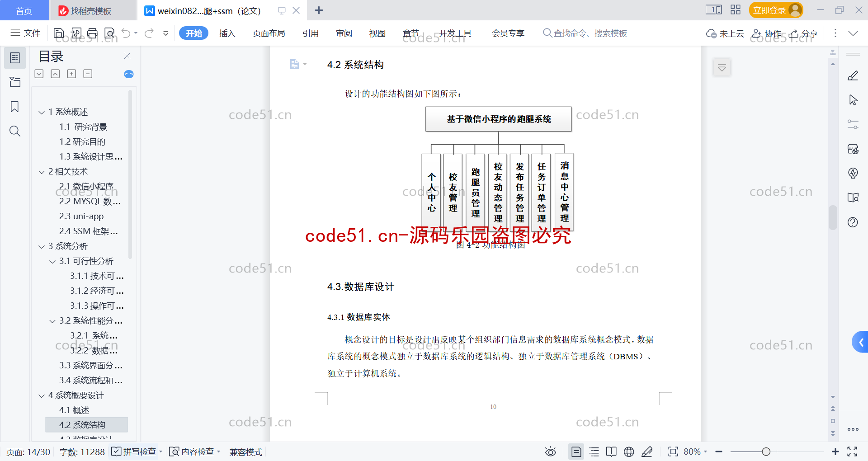The image size is (868, 461).
Task: Click the collapse-all icon in 目录 panel
Action: [x=55, y=74]
